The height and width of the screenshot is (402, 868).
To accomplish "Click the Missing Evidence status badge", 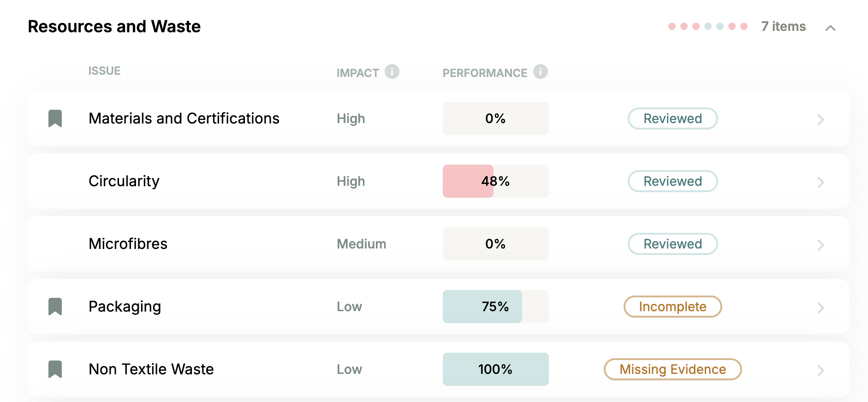I will [x=672, y=369].
